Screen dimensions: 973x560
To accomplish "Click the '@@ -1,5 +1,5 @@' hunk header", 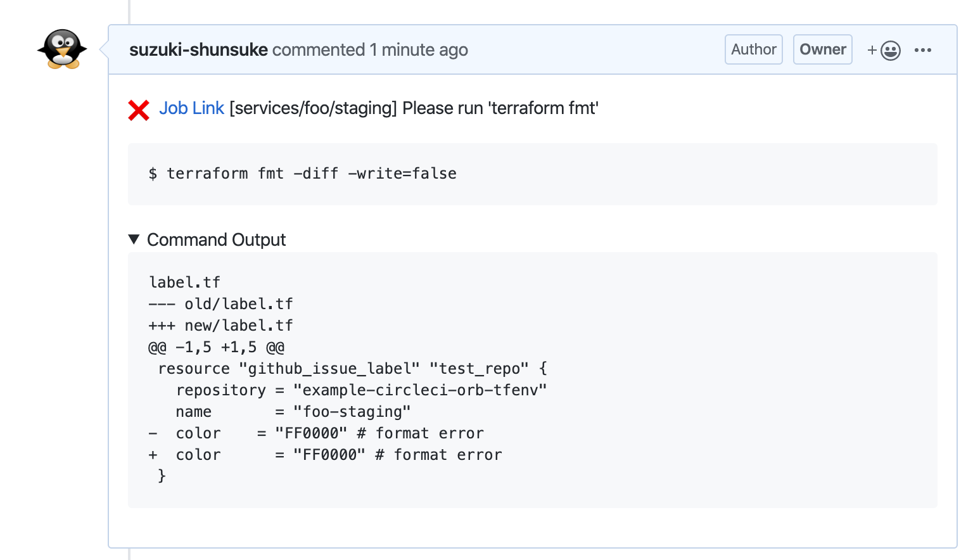I will point(216,347).
